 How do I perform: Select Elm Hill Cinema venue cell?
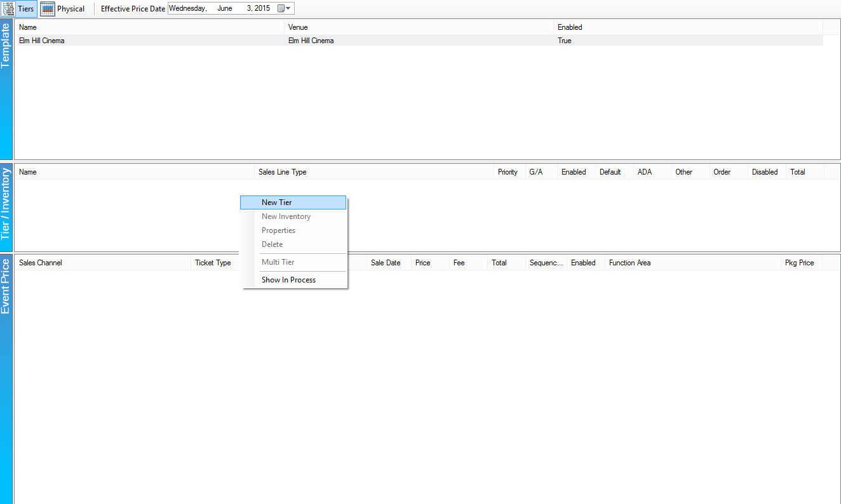pyautogui.click(x=311, y=41)
